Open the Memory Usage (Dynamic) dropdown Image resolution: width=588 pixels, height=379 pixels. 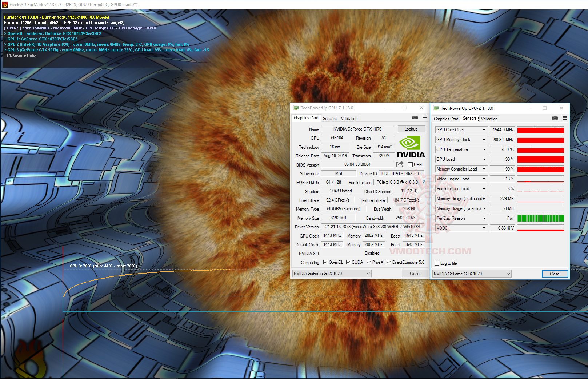tap(484, 208)
